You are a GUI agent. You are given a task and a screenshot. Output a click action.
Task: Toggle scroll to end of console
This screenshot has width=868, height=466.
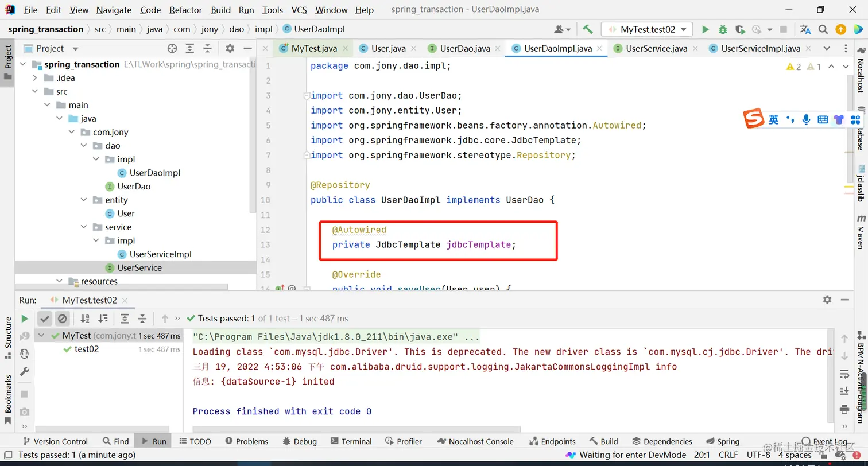pyautogui.click(x=844, y=391)
